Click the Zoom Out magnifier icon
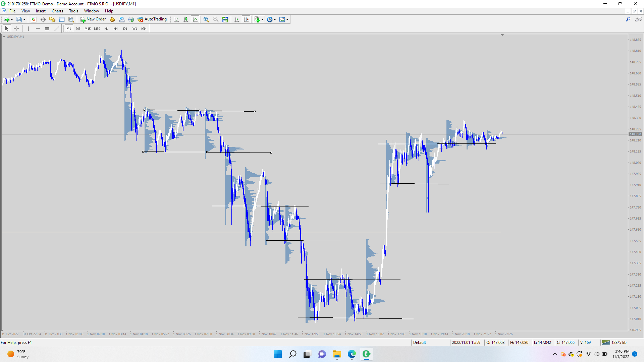The height and width of the screenshot is (362, 644). point(216,19)
